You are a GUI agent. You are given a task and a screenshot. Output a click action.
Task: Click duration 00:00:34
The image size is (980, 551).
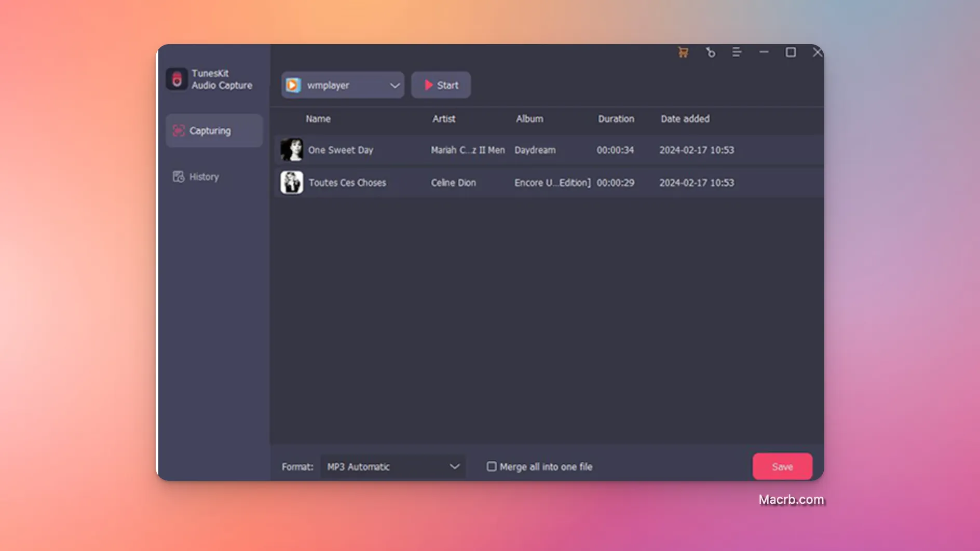coord(615,150)
